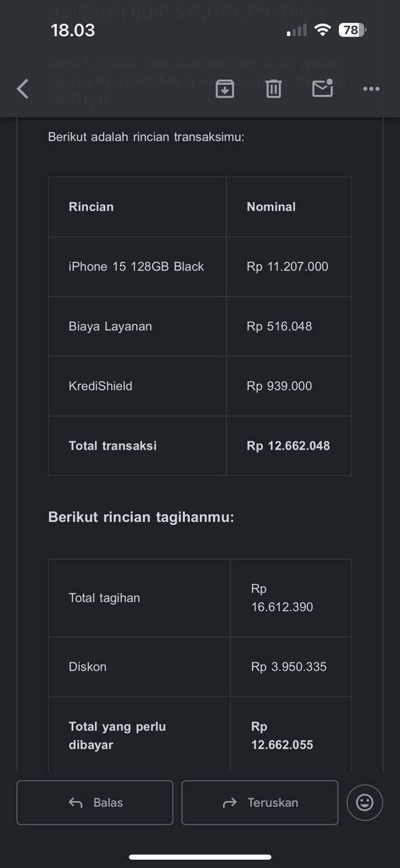Tap the KrediShield row label
The image size is (400, 868).
[x=100, y=386]
